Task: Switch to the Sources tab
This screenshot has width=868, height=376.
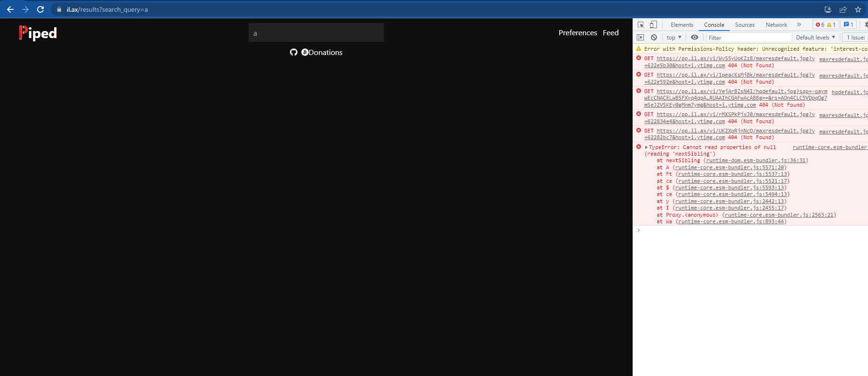Action: [744, 25]
